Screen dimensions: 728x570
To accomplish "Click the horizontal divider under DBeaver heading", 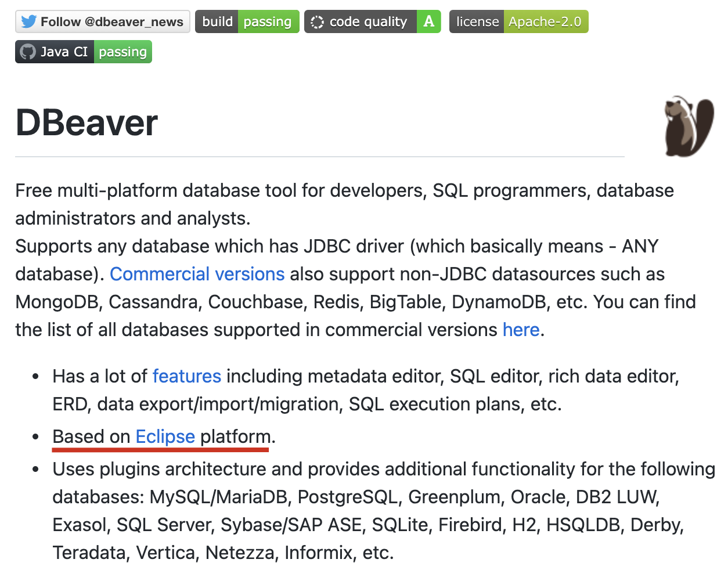I will click(x=319, y=157).
